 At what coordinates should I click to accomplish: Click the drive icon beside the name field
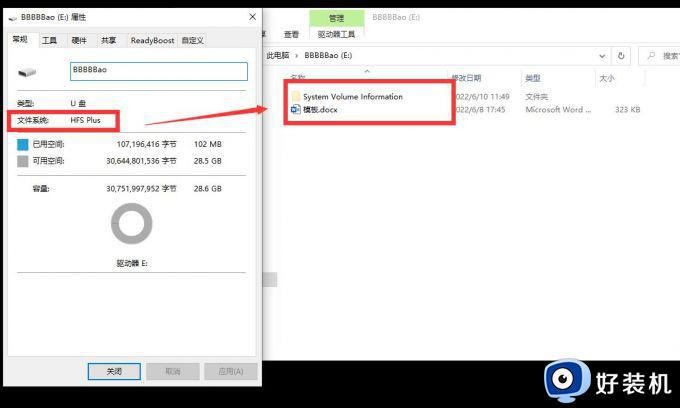pyautogui.click(x=28, y=72)
